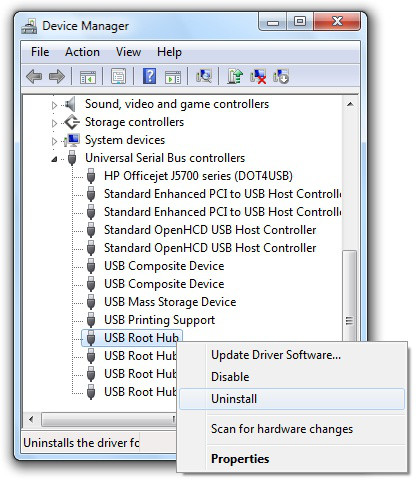
Task: Open the Properties sheet toolbar icon
Action: click(118, 77)
